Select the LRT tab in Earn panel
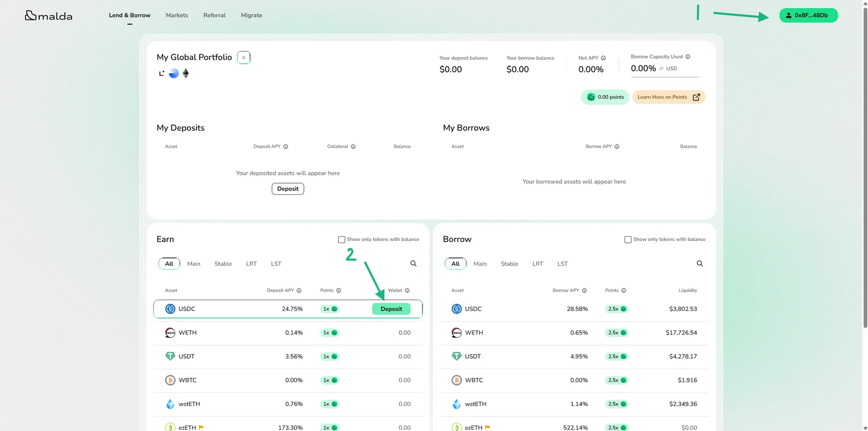Image resolution: width=868 pixels, height=431 pixels. (x=251, y=264)
